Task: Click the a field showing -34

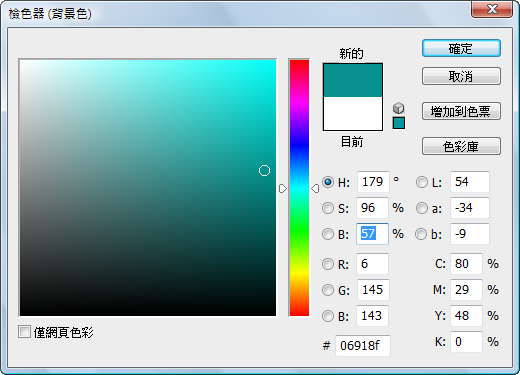Action: [x=470, y=208]
